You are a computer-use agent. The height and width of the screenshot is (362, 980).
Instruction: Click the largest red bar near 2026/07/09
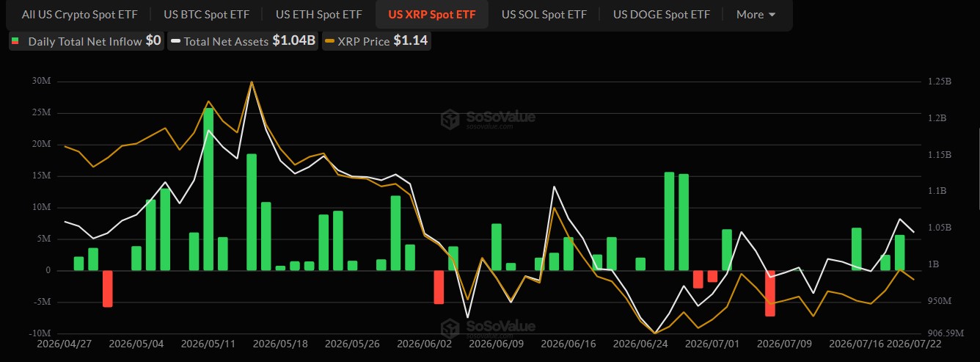click(770, 294)
